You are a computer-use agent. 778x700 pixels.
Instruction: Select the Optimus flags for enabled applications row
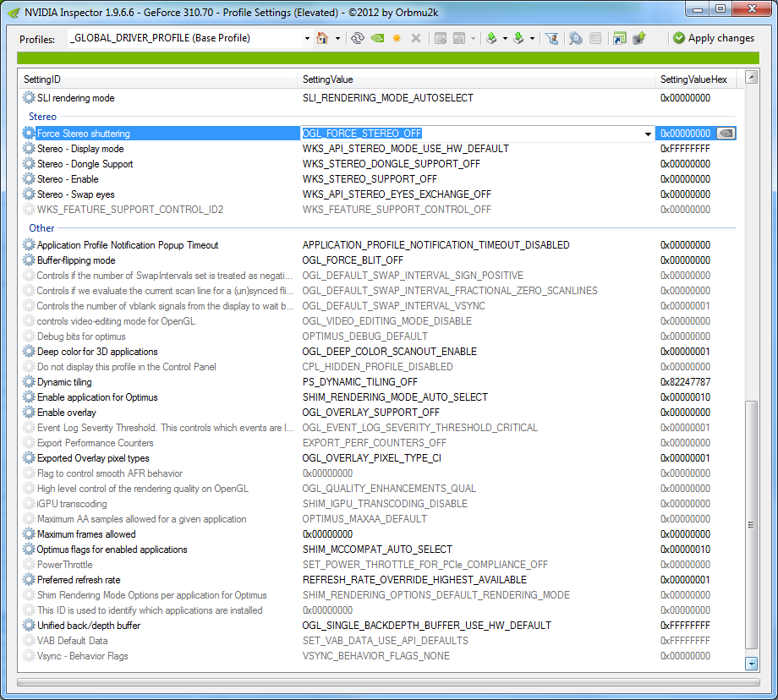coord(377,550)
